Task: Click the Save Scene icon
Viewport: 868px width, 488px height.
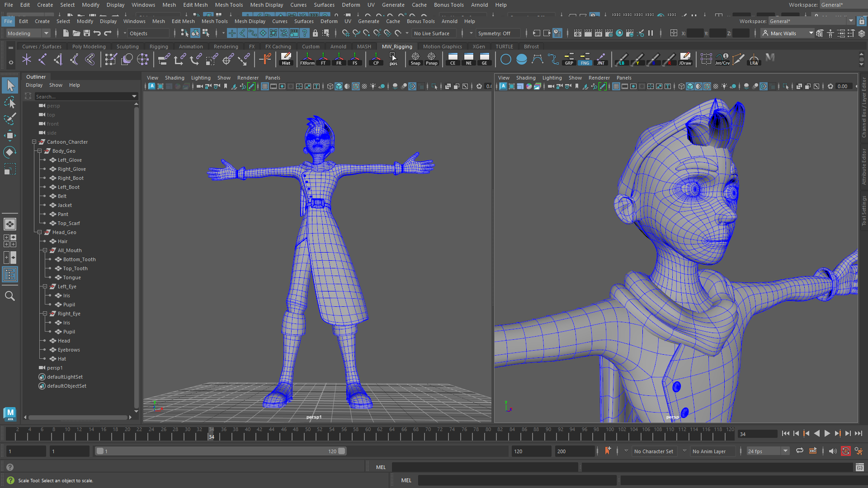Action: 87,33
